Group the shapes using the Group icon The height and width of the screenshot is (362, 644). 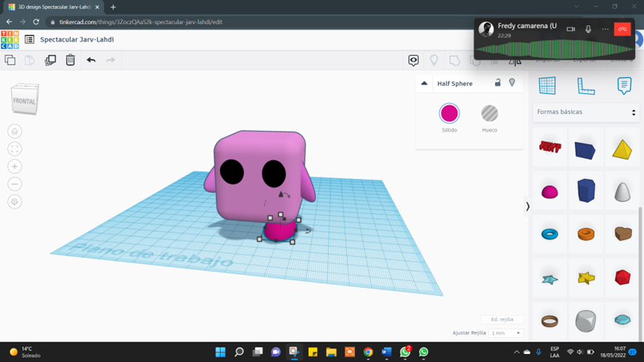click(x=454, y=60)
